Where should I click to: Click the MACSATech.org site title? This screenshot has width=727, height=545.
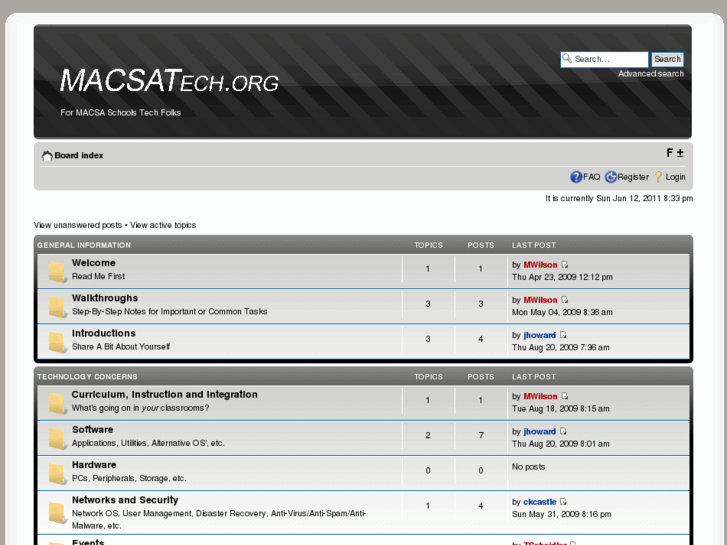point(169,81)
